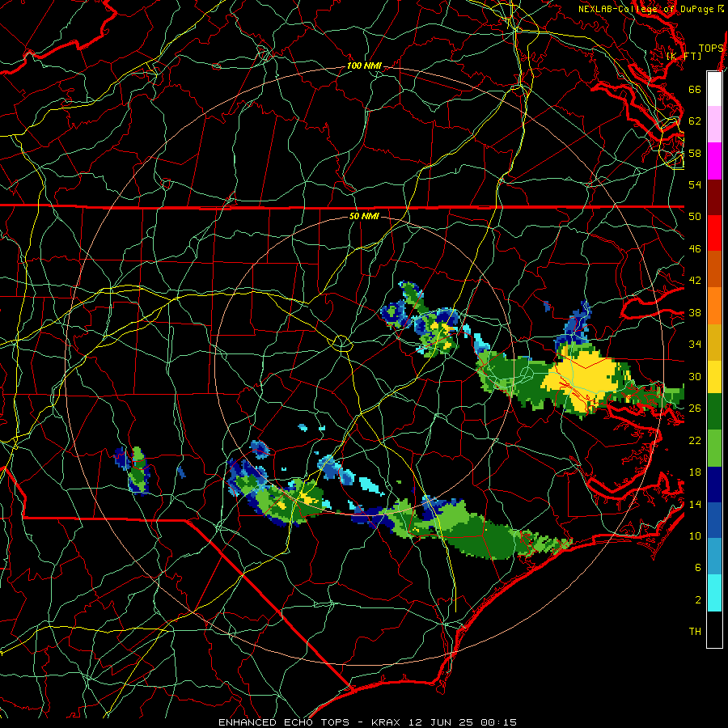The height and width of the screenshot is (728, 728).
Task: Click the 42 legend value
Action: click(695, 280)
